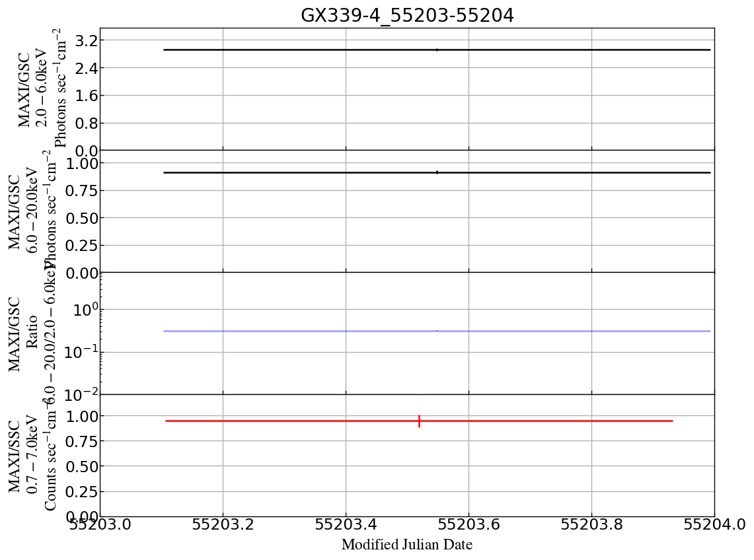This screenshot has height=560, width=754.
Task: Click the plot title GX339-4_55203-55204
Action: tap(407, 15)
